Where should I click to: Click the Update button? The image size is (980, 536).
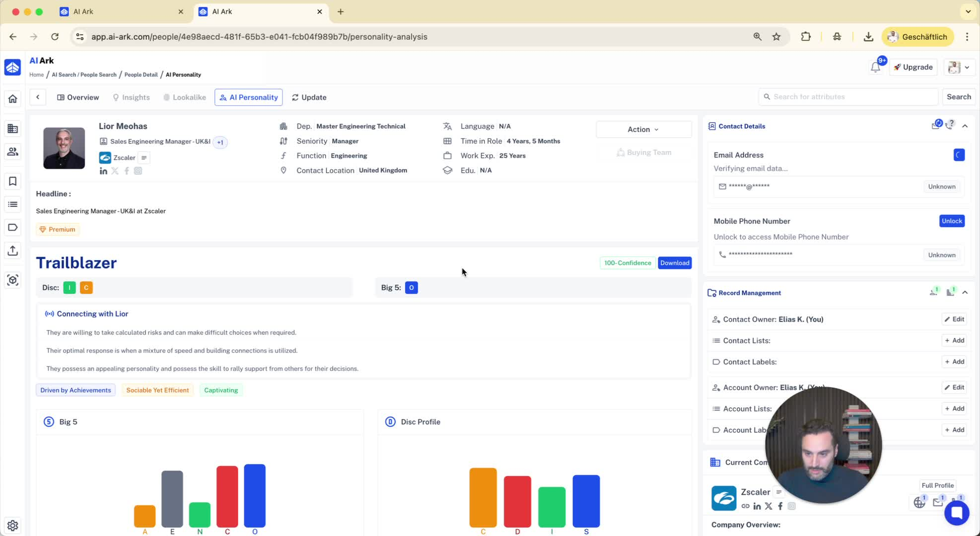(x=309, y=97)
